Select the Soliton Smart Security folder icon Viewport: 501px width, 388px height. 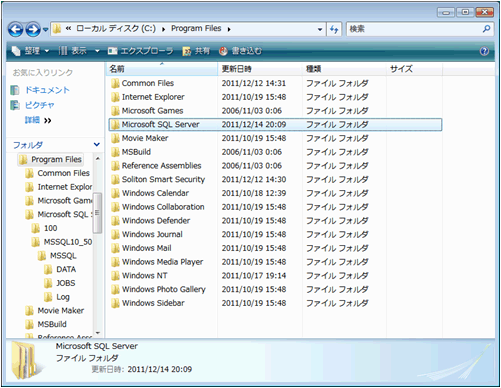115,180
